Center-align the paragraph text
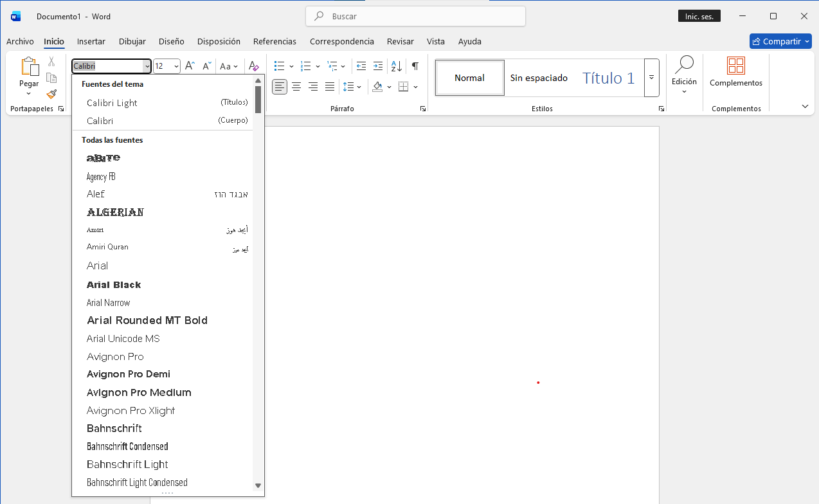Screen dimensions: 819x504 (296, 87)
